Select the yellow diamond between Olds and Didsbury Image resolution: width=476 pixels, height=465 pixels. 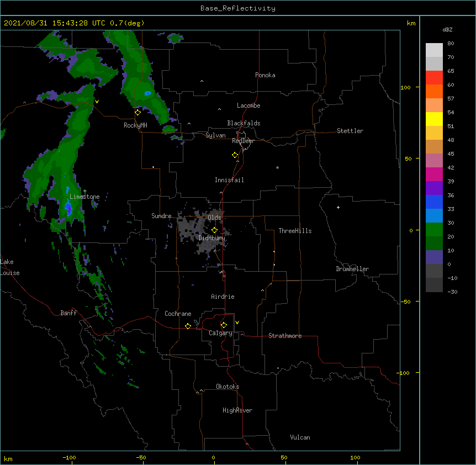click(214, 230)
